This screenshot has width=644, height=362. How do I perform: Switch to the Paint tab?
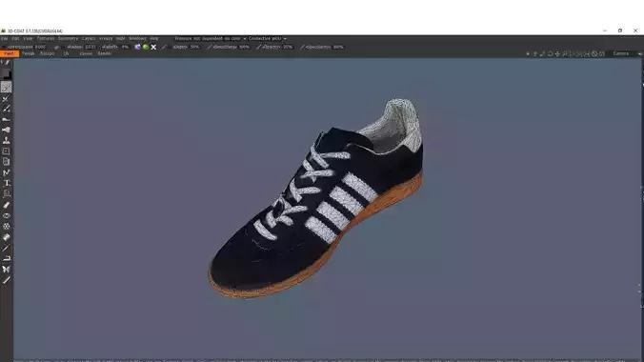click(10, 54)
